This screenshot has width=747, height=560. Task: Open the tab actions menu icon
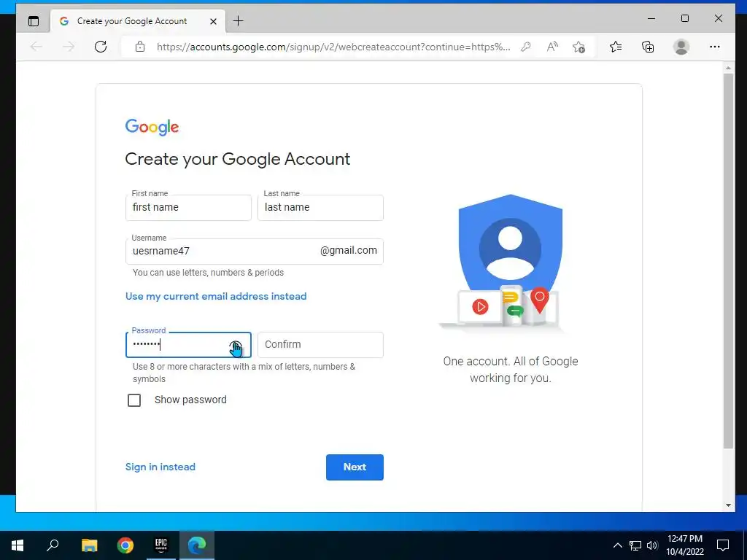(34, 21)
